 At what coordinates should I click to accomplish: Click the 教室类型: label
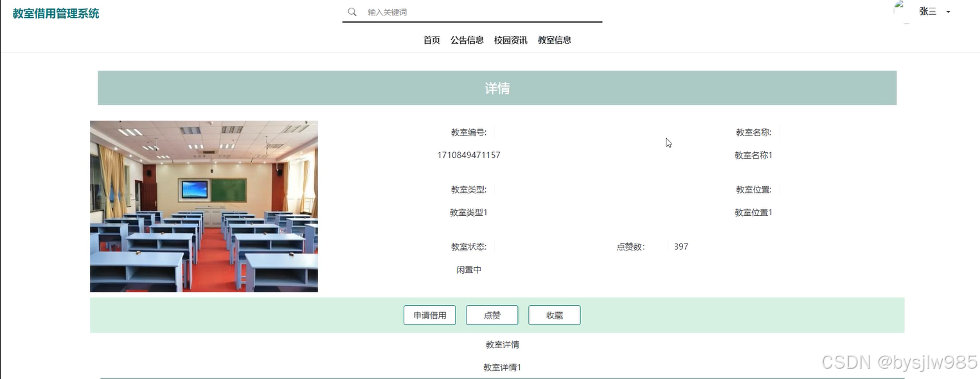click(469, 190)
